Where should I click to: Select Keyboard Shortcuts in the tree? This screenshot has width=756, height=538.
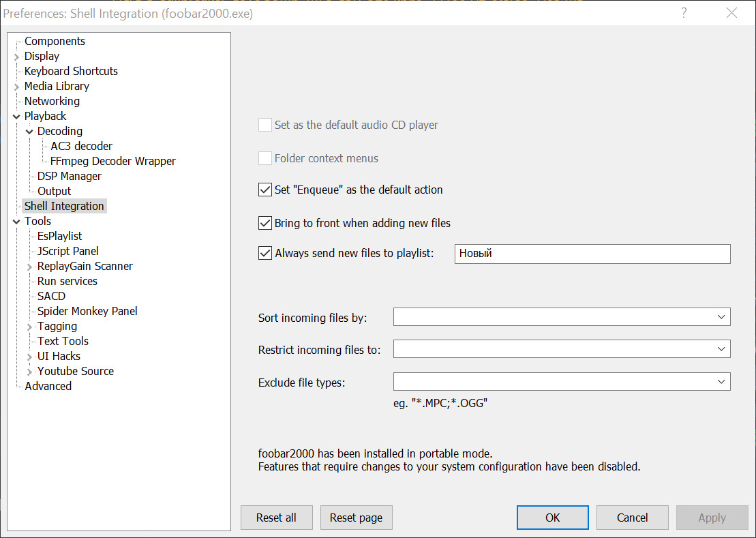pos(71,71)
